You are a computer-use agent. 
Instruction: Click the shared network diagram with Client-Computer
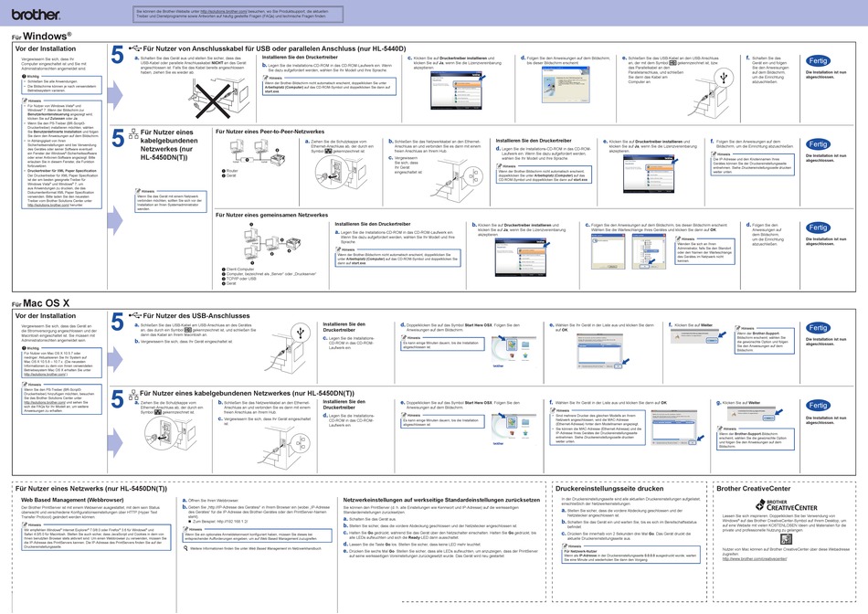click(x=271, y=245)
